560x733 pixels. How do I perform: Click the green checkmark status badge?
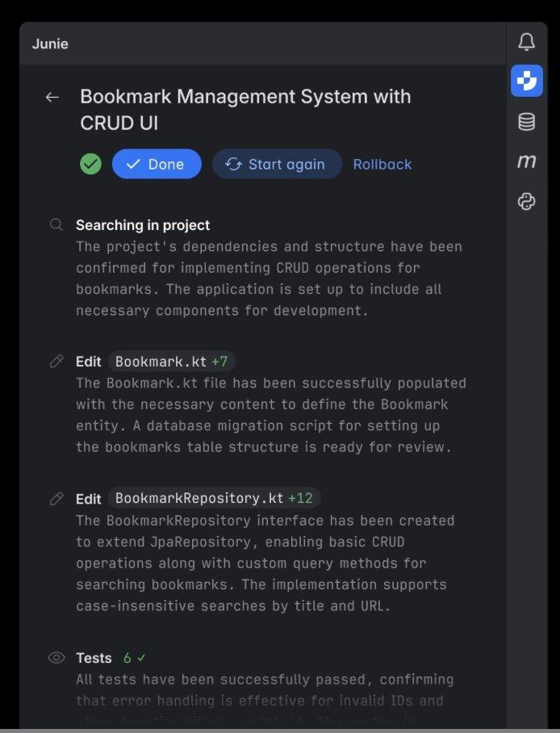[x=90, y=163]
